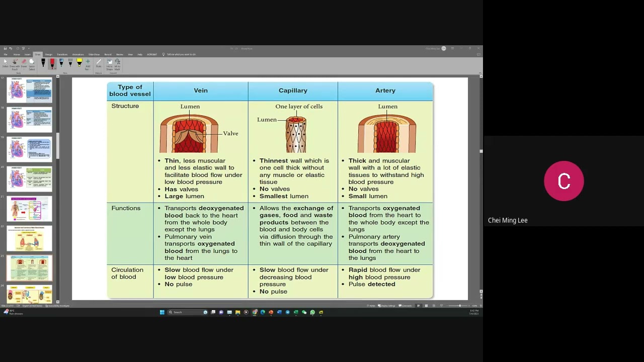
Task: Click the Chei Ming Lee account avatar in PowerPoint
Action: click(x=444, y=48)
